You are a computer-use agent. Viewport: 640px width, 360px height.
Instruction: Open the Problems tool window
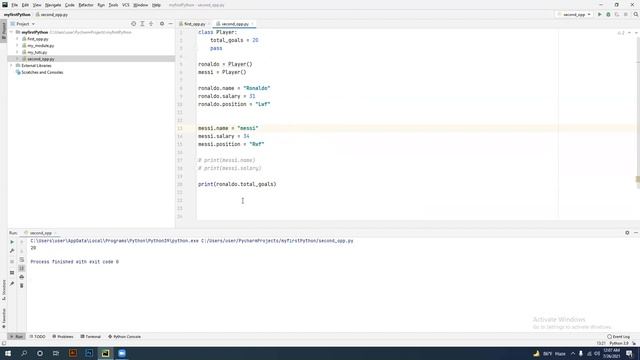(63, 336)
